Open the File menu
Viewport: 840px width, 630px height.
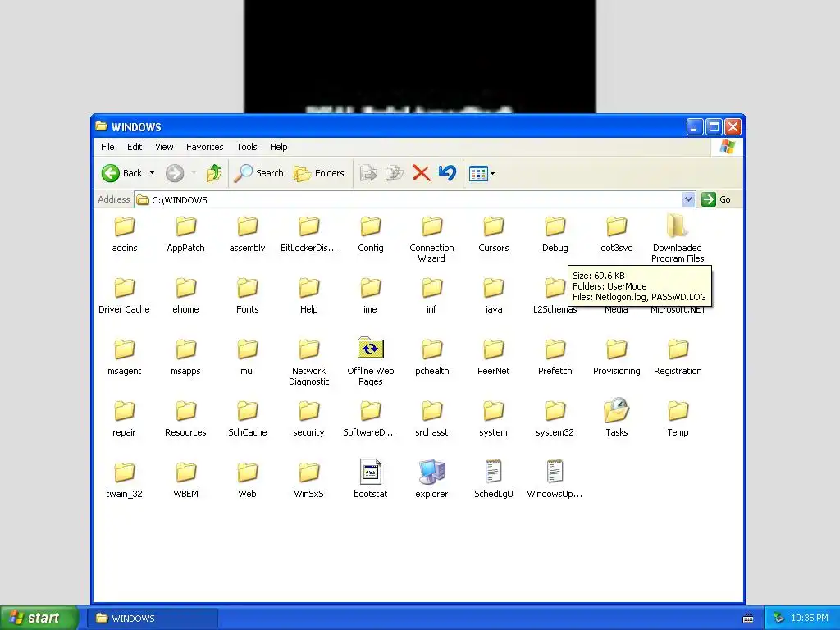[x=107, y=147]
